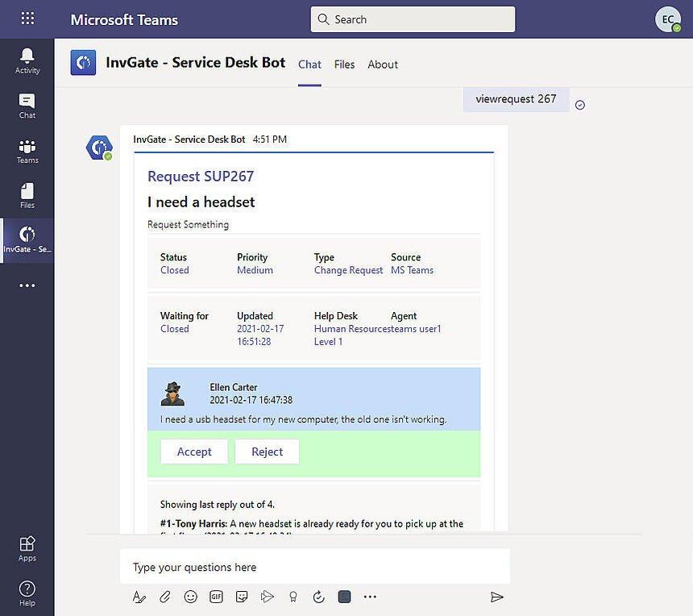Image resolution: width=693 pixels, height=616 pixels.
Task: Click the 'Closed' status value
Action: click(175, 270)
